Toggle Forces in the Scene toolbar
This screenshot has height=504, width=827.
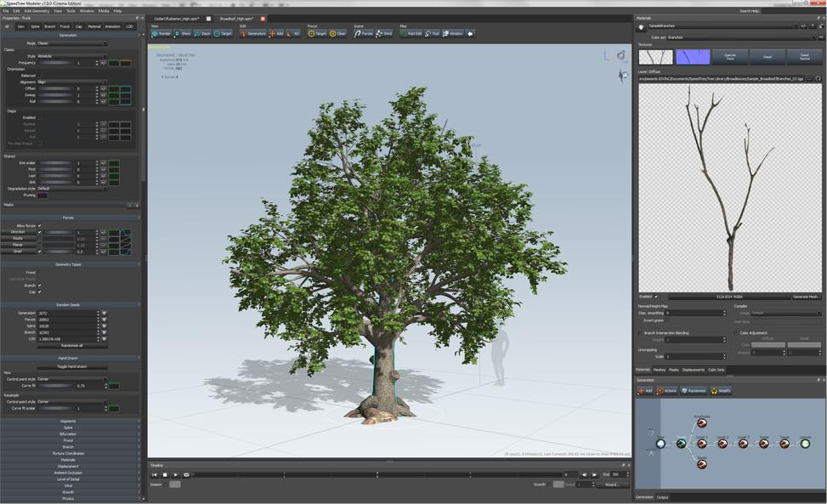click(x=364, y=33)
